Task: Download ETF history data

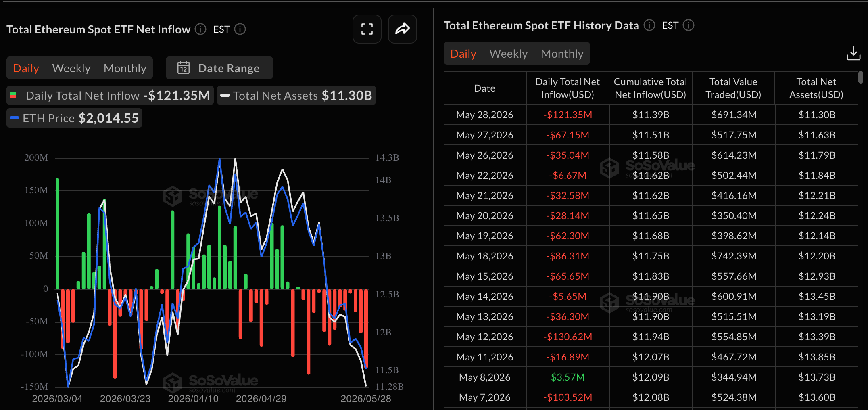Action: coord(853,53)
